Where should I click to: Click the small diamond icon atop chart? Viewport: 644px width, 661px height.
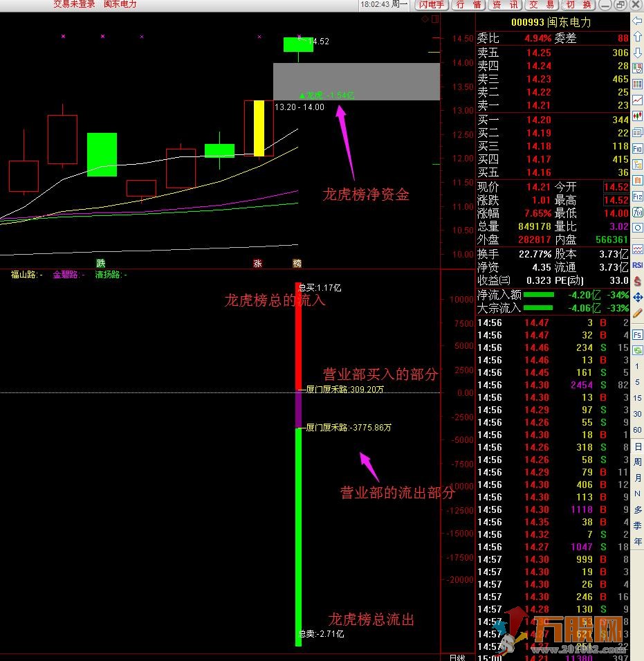tap(425, 19)
